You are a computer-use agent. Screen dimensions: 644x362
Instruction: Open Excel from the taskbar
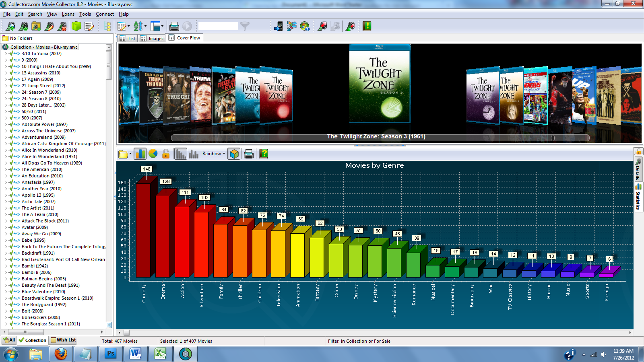click(160, 354)
